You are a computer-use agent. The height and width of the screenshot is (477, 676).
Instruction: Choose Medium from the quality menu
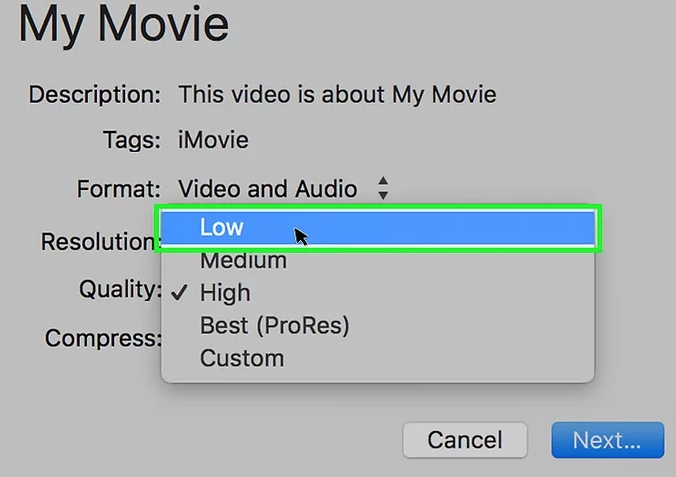243,261
